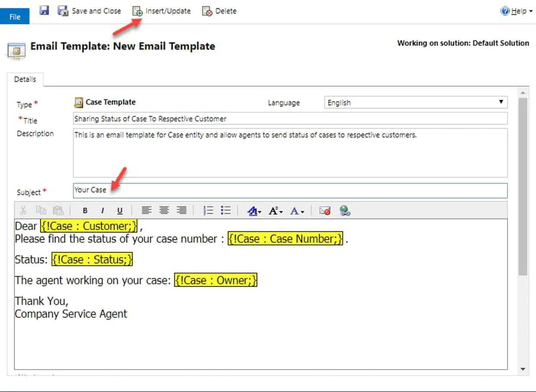The image size is (536, 392).
Task: Toggle italic formatting in the editor
Action: point(102,210)
